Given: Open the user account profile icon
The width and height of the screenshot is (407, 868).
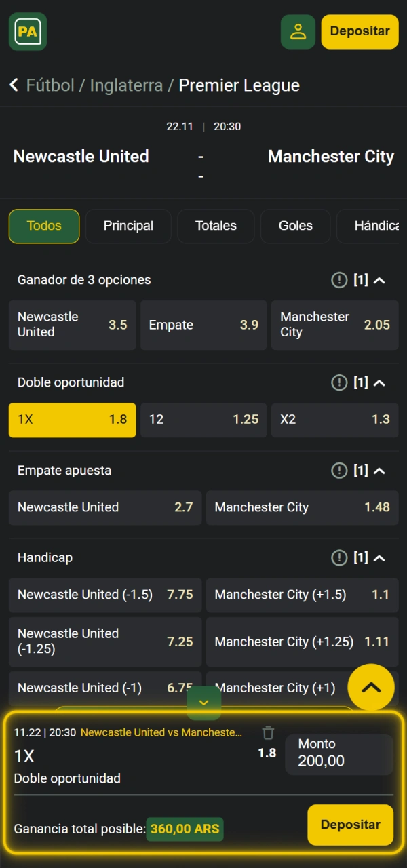Looking at the screenshot, I should pos(298,31).
